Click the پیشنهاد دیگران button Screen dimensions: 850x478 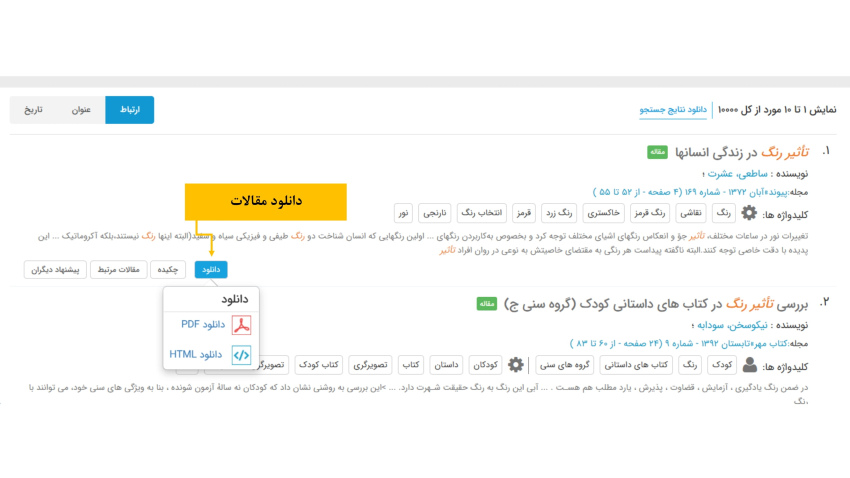(55, 269)
